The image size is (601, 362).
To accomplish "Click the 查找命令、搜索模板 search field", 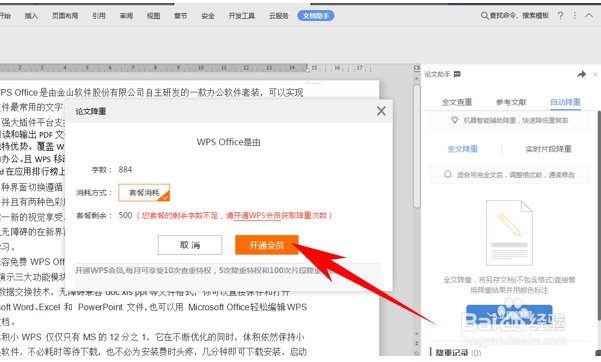I will pyautogui.click(x=519, y=16).
